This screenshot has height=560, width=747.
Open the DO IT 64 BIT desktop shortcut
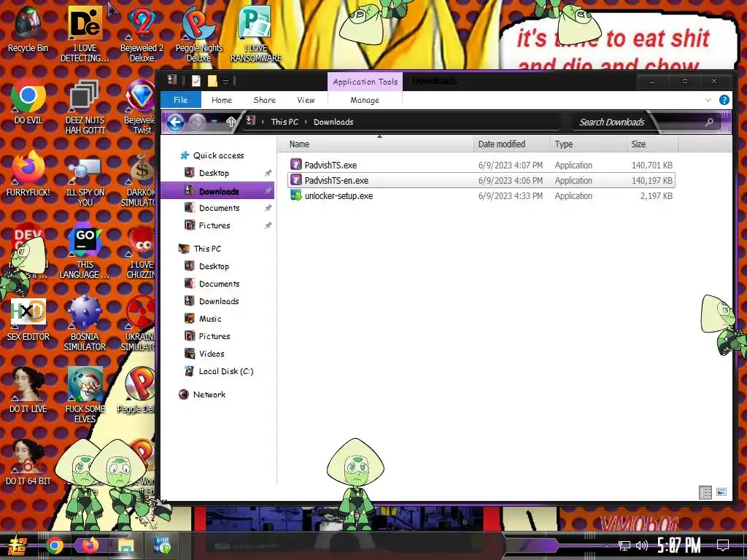[x=28, y=462]
